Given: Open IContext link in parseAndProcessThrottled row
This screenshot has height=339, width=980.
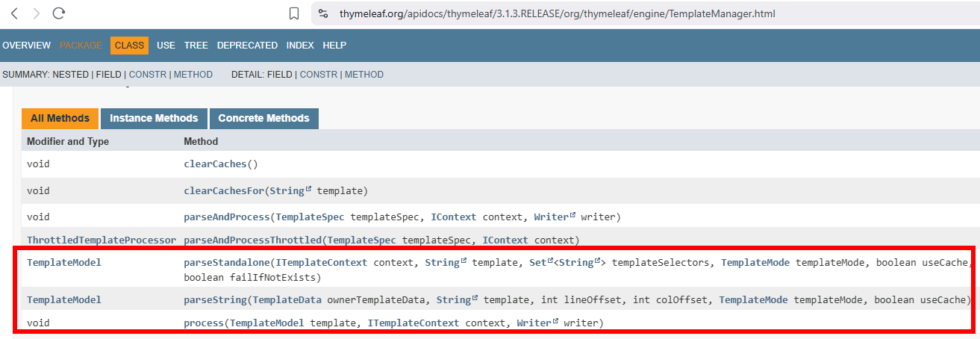Looking at the screenshot, I should 506,240.
